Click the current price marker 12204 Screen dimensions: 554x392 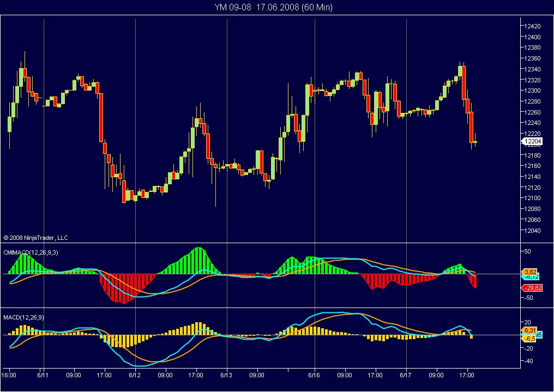532,142
